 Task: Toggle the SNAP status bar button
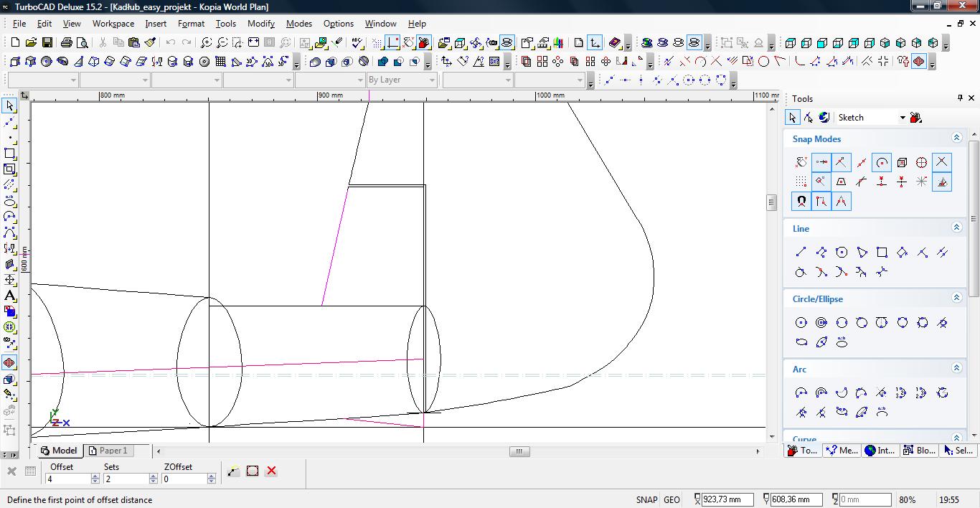coord(646,500)
